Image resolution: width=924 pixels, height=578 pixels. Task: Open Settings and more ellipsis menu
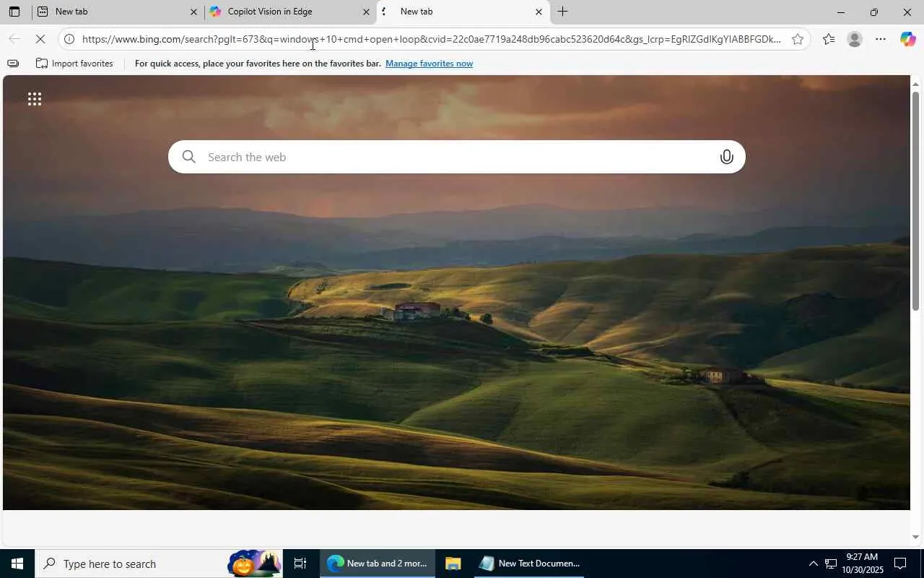point(881,39)
